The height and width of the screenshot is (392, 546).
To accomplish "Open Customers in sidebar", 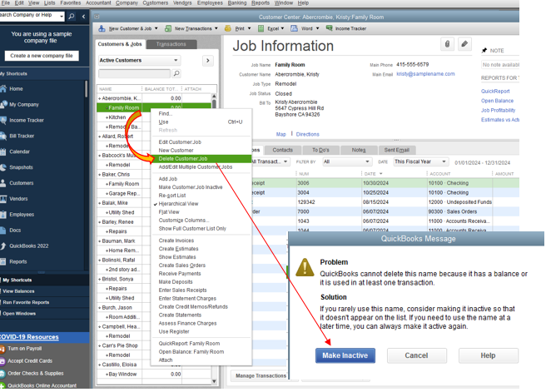I will 22,183.
